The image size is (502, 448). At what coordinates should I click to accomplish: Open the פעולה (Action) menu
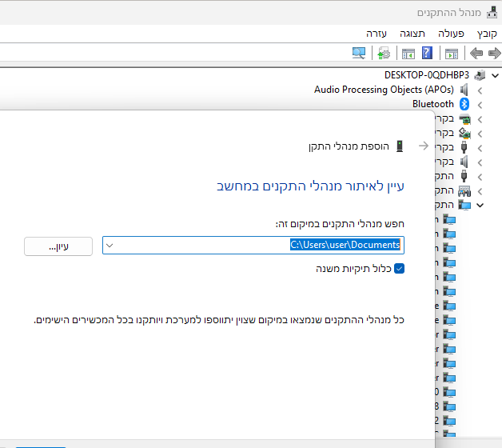point(451,34)
